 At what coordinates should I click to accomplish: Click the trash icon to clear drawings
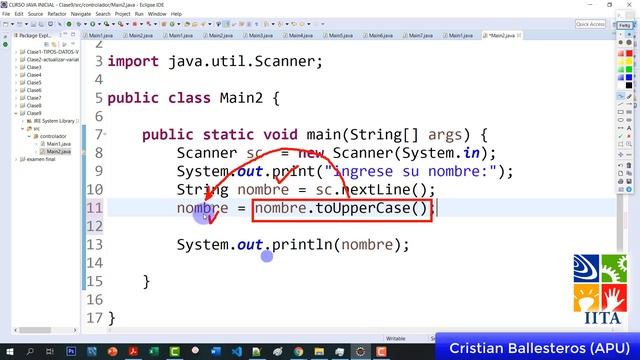[x=629, y=165]
